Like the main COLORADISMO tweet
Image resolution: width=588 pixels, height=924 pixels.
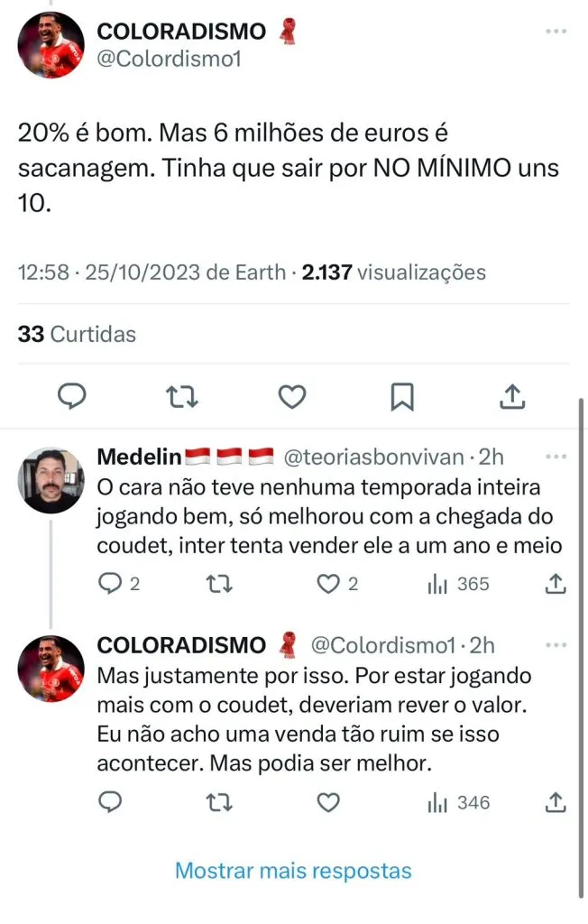(x=291, y=395)
